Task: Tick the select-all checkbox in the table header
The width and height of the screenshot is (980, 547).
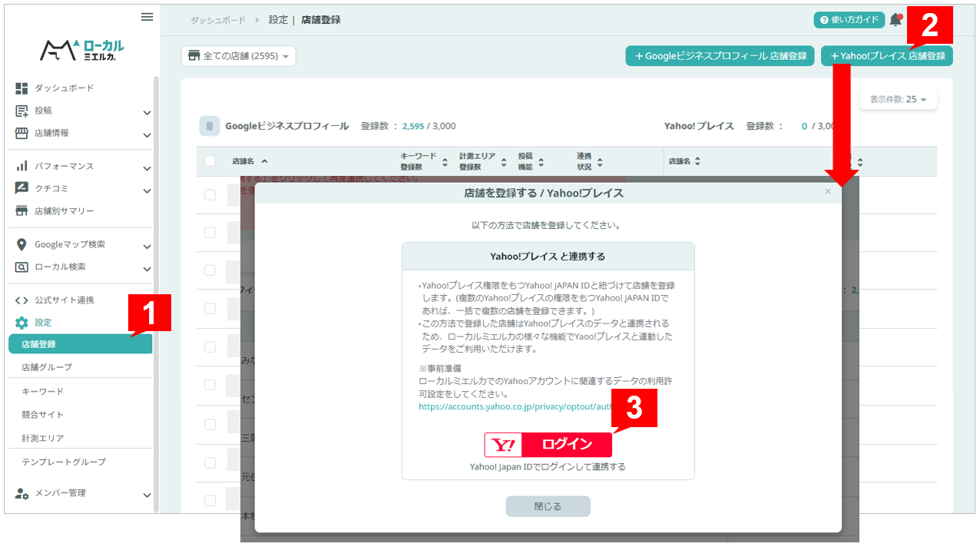Action: click(210, 161)
